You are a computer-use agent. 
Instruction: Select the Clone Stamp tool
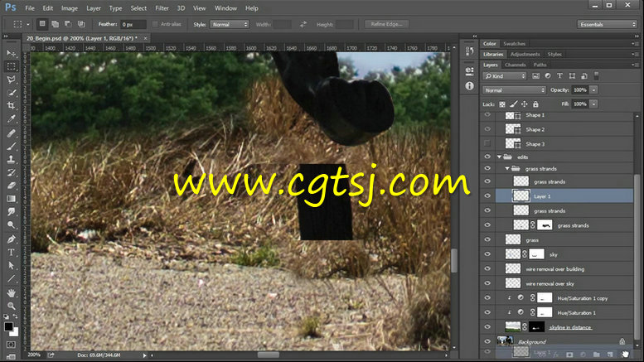(11, 159)
